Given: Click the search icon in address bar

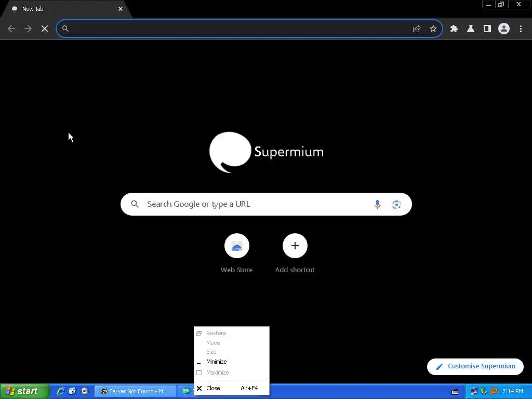Looking at the screenshot, I should [65, 29].
